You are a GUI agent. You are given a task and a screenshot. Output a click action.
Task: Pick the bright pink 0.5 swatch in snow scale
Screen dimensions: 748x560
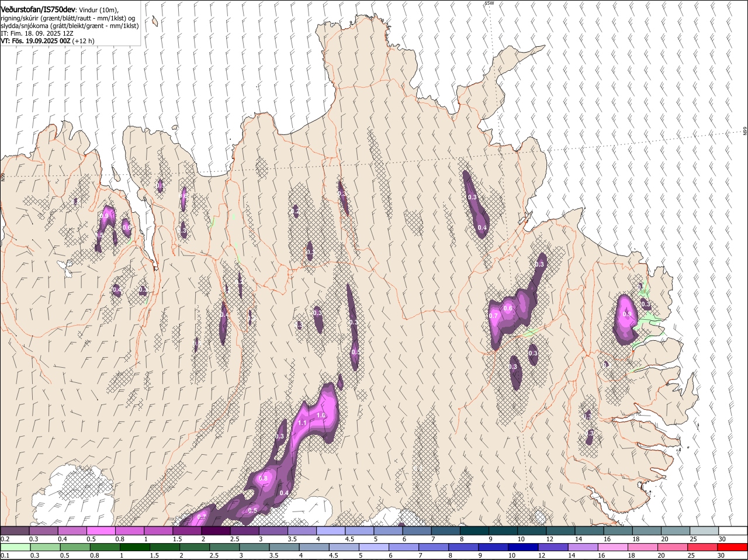[101, 530]
